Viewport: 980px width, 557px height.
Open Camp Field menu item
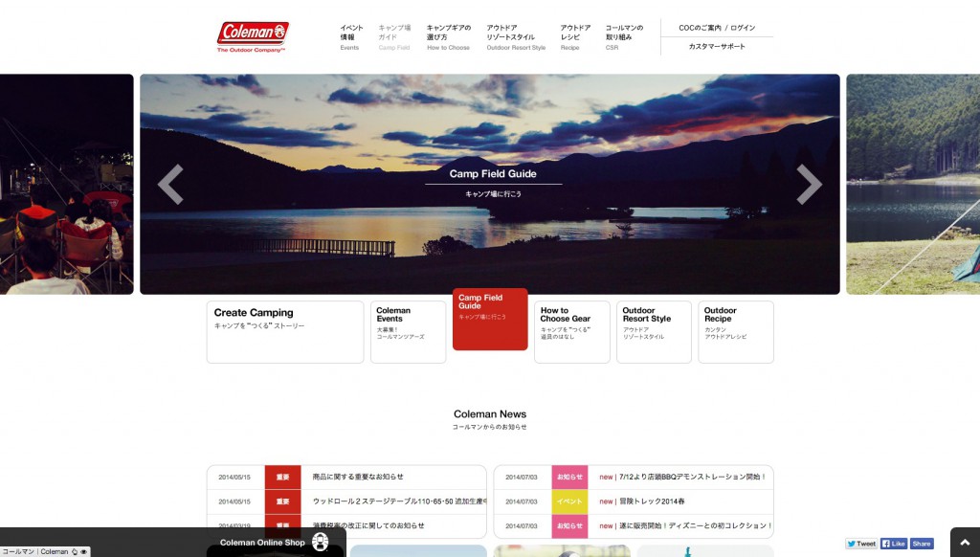coord(394,37)
